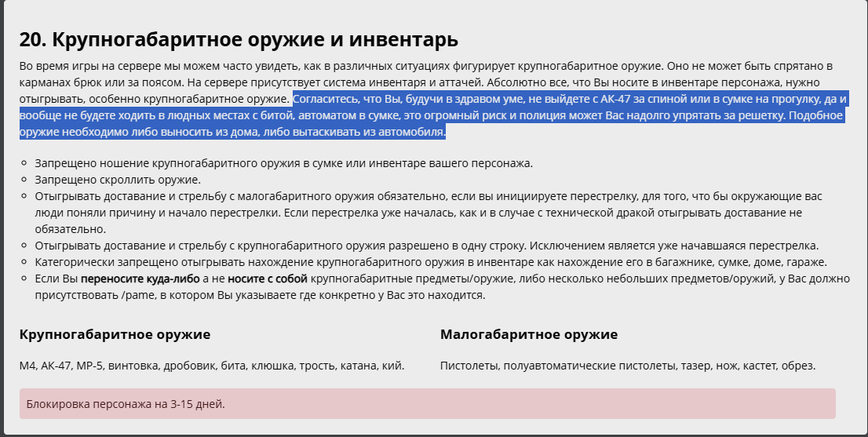868x437 pixels.
Task: Click the intro sentence starting "Во время игры"
Action: coord(314,67)
